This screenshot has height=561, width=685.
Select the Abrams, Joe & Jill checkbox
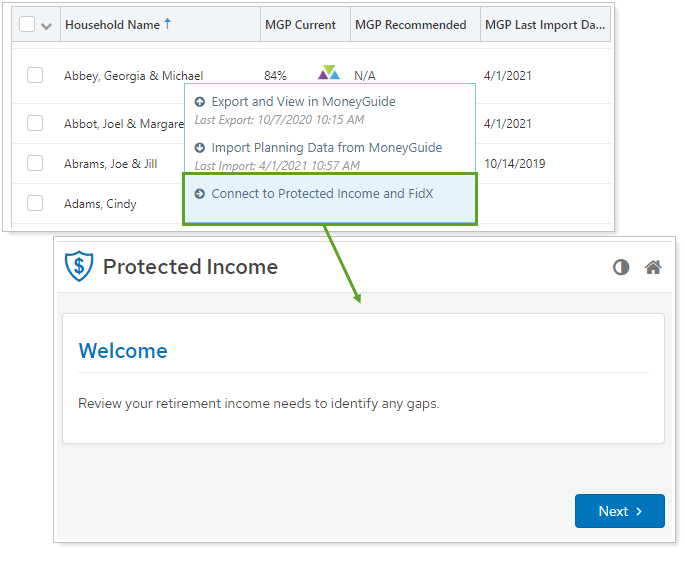(x=35, y=163)
